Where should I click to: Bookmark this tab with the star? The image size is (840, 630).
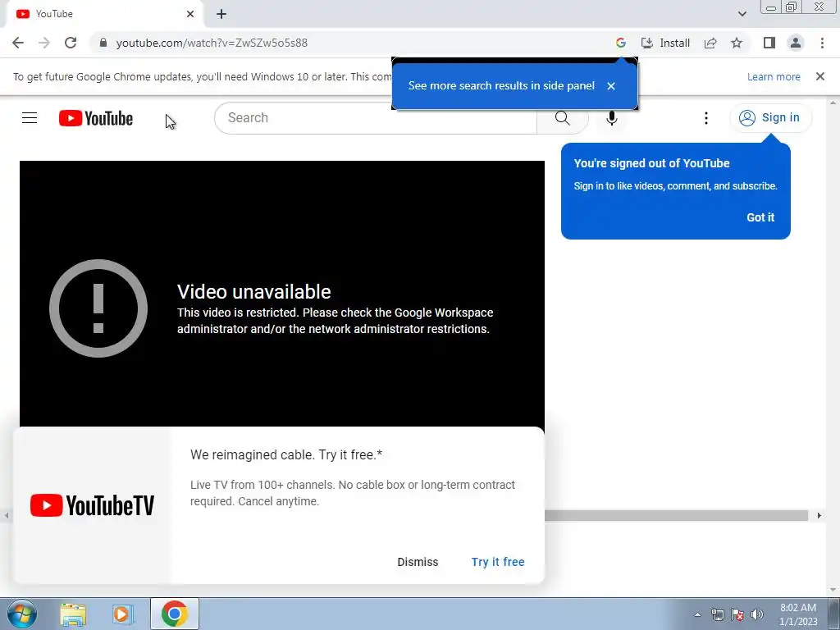click(x=737, y=43)
